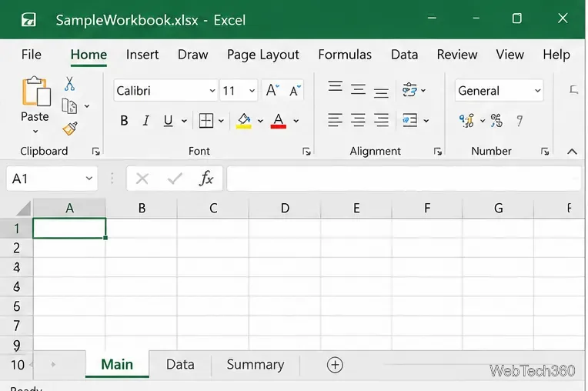588x391 pixels.
Task: Click Merge & Center icon
Action: 410,120
